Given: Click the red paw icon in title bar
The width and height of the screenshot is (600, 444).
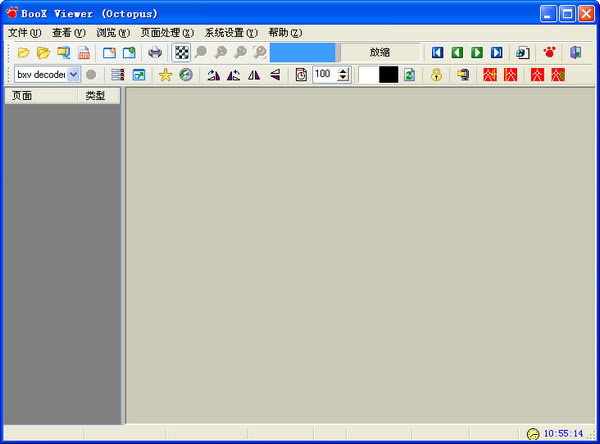Looking at the screenshot, I should 12,13.
